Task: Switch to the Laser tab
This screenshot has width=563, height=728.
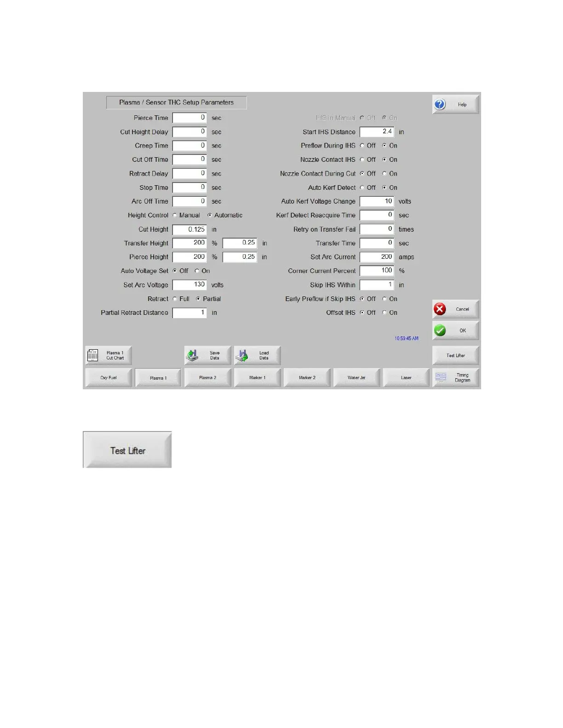Action: click(407, 378)
